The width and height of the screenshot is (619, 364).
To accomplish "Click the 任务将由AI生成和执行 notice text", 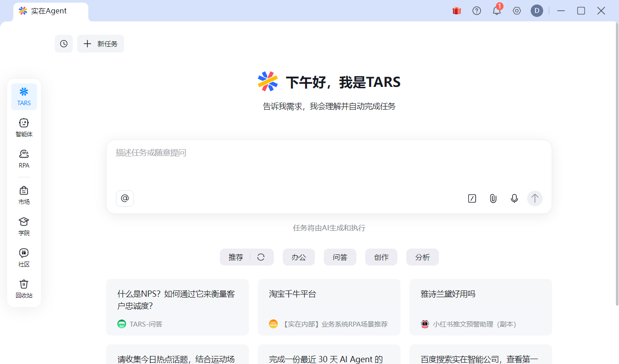I will tap(329, 228).
